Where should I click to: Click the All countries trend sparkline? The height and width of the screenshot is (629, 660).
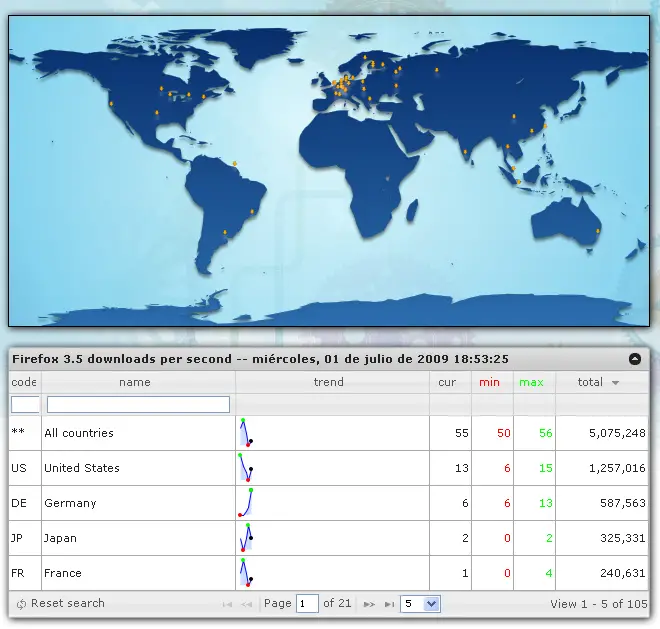[245, 433]
